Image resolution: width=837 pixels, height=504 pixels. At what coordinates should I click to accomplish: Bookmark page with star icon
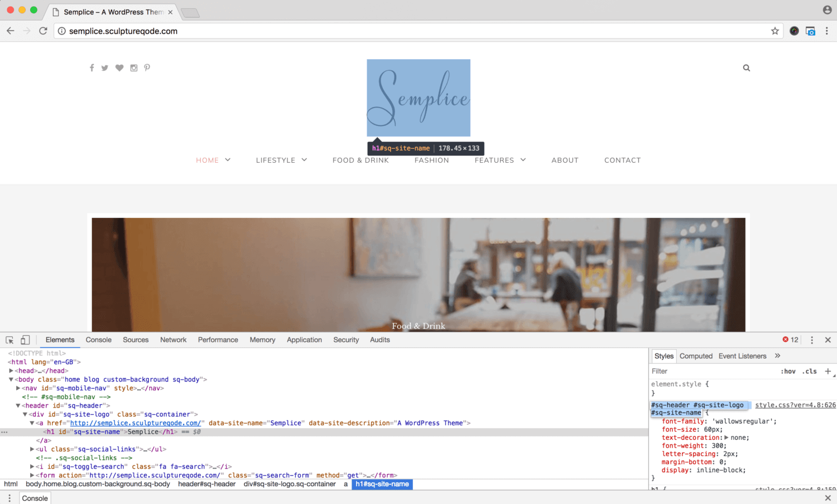coord(775,31)
